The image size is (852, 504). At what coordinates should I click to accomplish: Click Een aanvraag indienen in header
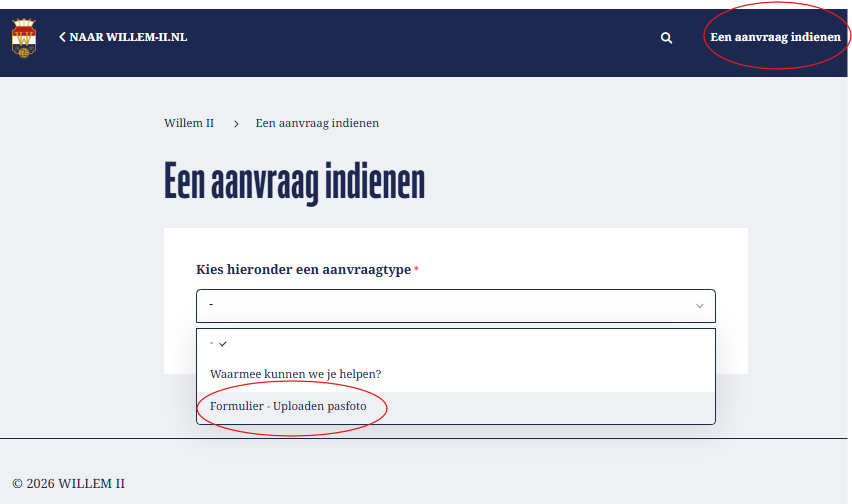(x=775, y=37)
